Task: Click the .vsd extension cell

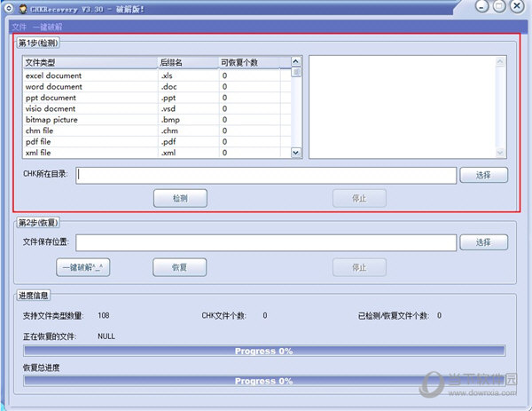Action: pyautogui.click(x=188, y=108)
